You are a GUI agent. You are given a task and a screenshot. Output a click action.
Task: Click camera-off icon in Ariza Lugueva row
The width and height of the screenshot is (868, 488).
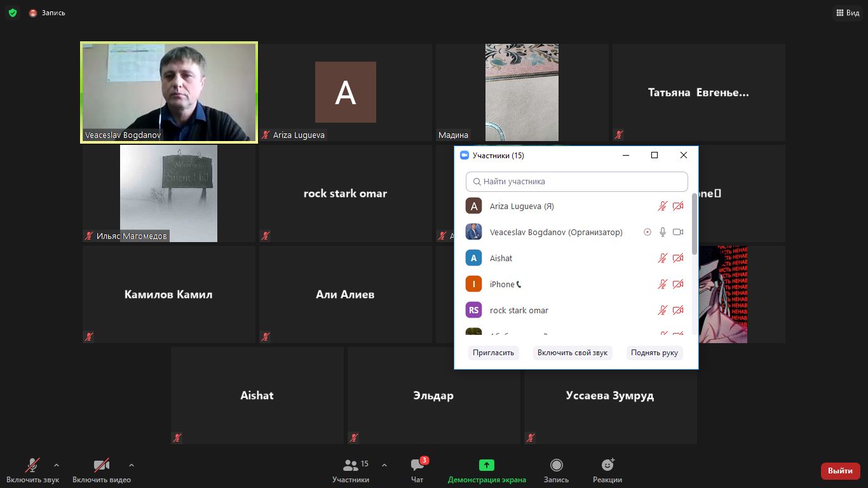click(678, 206)
